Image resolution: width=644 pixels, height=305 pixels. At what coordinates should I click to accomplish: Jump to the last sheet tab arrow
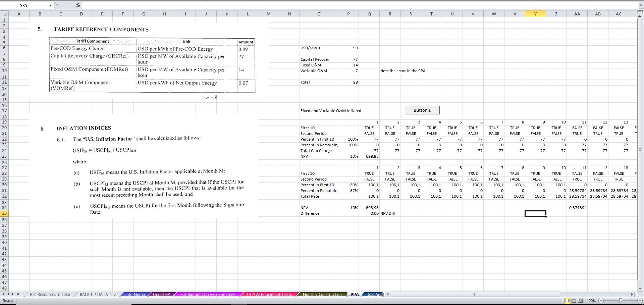click(18, 294)
